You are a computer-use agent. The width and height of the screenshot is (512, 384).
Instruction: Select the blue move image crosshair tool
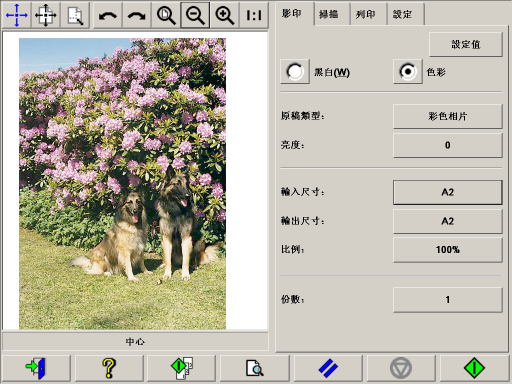pos(17,15)
